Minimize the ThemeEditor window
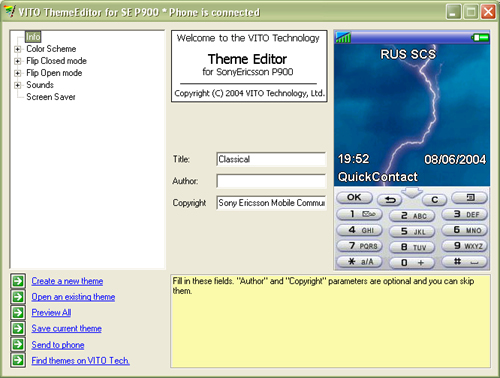The height and width of the screenshot is (378, 500). click(x=453, y=12)
